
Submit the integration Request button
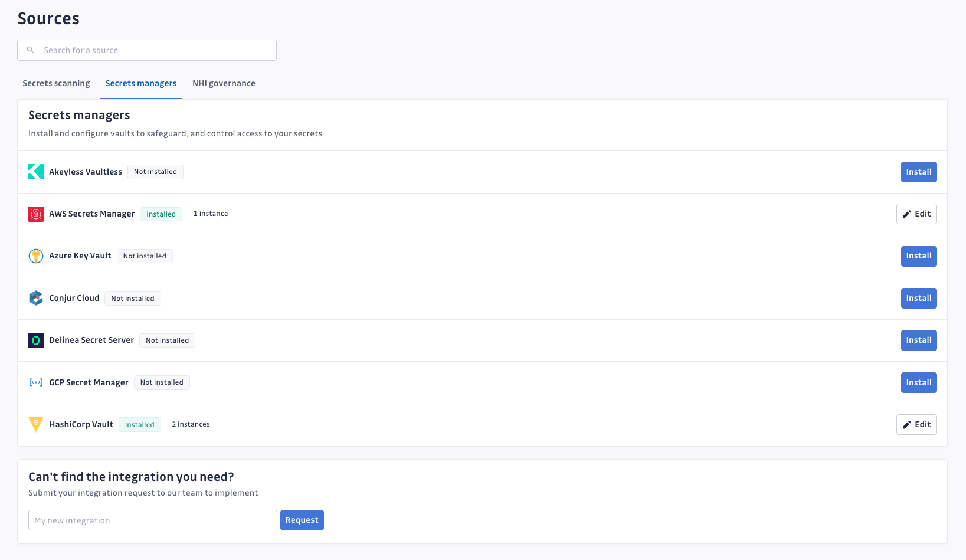pyautogui.click(x=302, y=520)
